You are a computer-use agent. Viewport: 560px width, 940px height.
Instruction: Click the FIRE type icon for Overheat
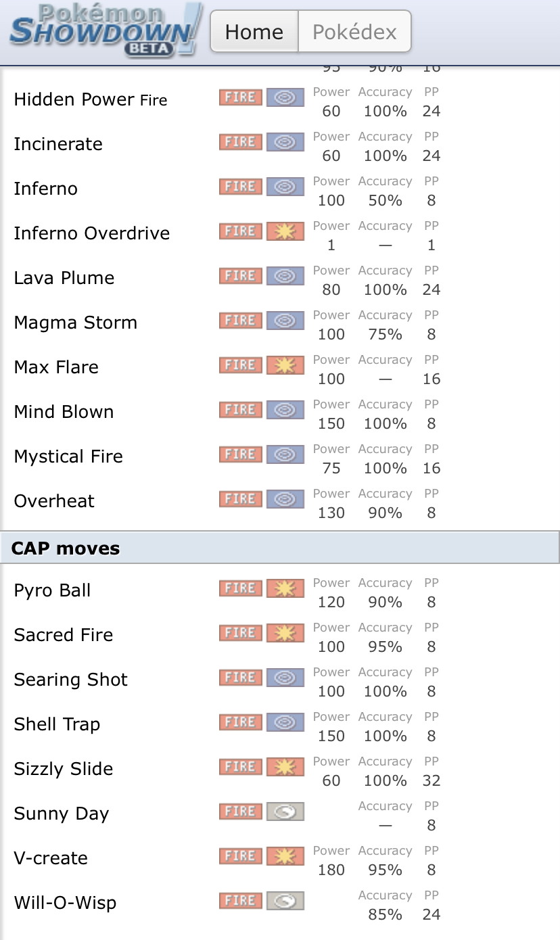coord(241,499)
